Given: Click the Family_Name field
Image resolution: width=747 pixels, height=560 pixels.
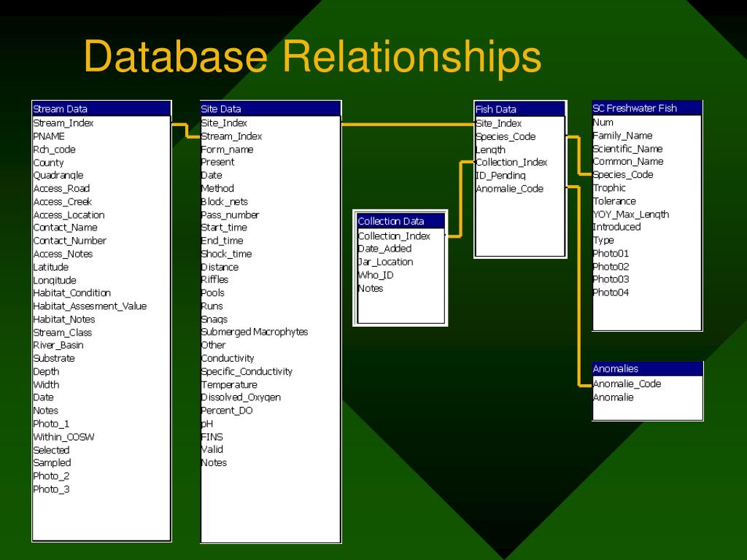Looking at the screenshot, I should coord(623,136).
